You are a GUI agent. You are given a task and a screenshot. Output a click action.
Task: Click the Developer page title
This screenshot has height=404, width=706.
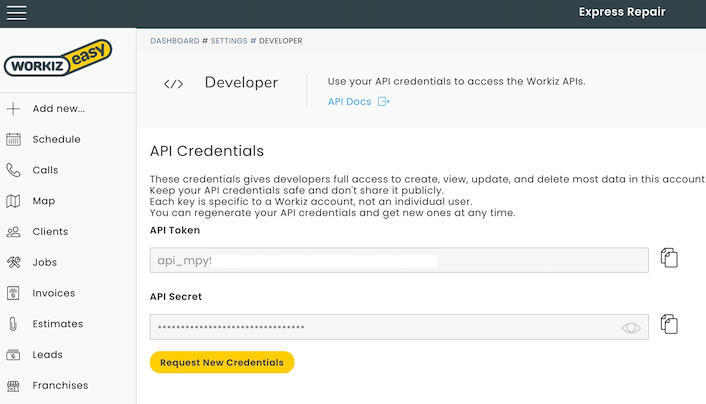[x=241, y=82]
